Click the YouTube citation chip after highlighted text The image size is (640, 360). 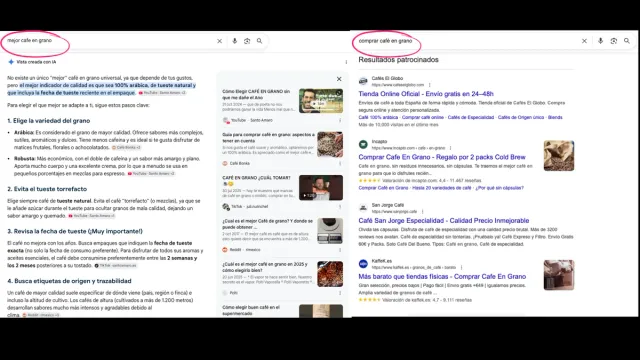coord(162,93)
